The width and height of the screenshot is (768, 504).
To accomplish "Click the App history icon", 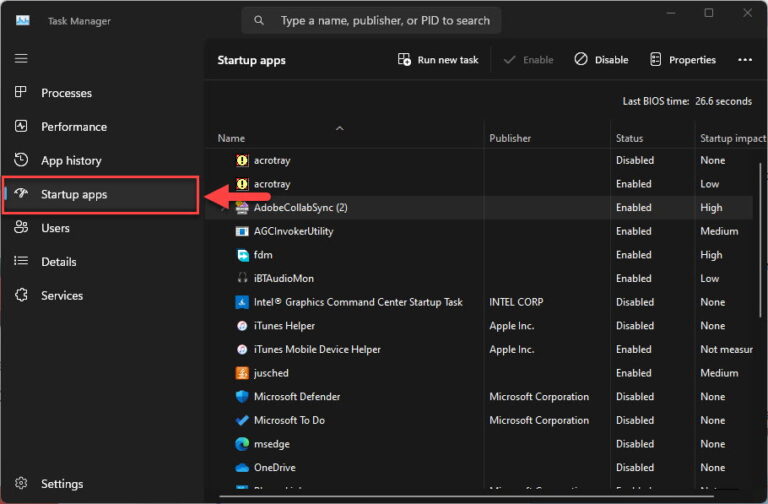I will 21,160.
